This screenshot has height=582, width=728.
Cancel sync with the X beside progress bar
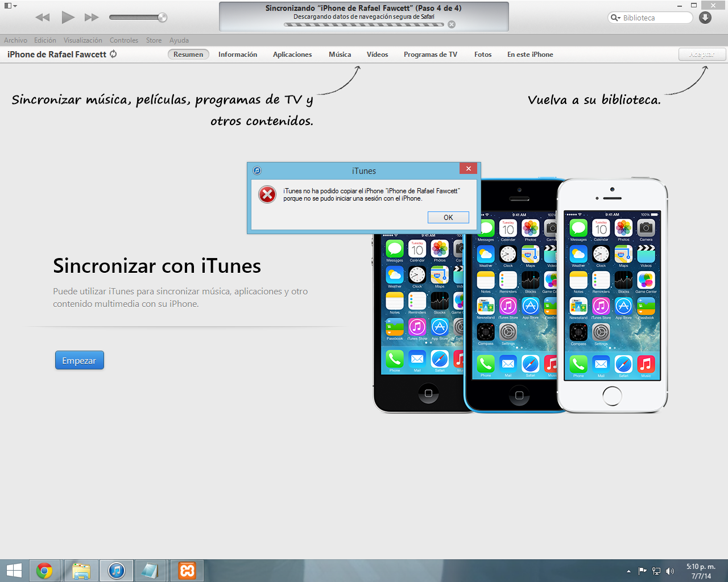pyautogui.click(x=452, y=24)
